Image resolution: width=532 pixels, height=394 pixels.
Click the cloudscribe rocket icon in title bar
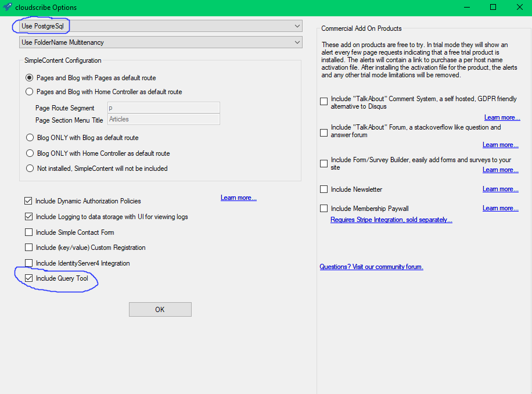tap(7, 8)
